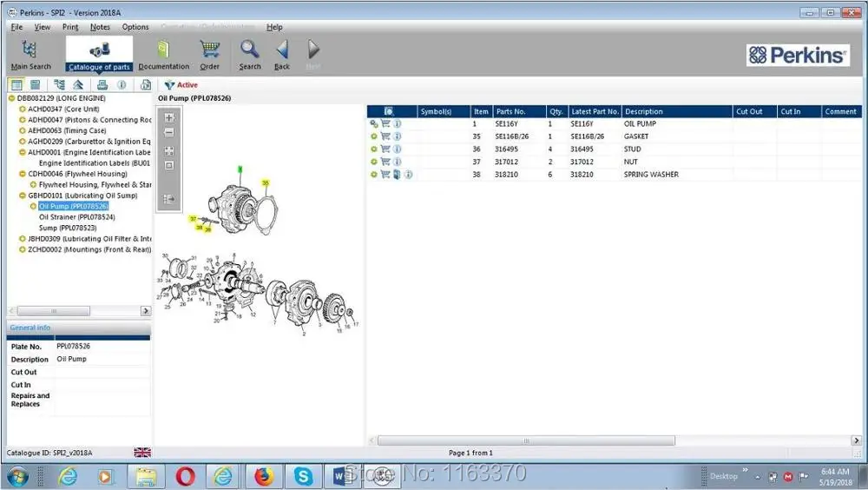Open the Help menu
The width and height of the screenshot is (868, 490).
(274, 27)
